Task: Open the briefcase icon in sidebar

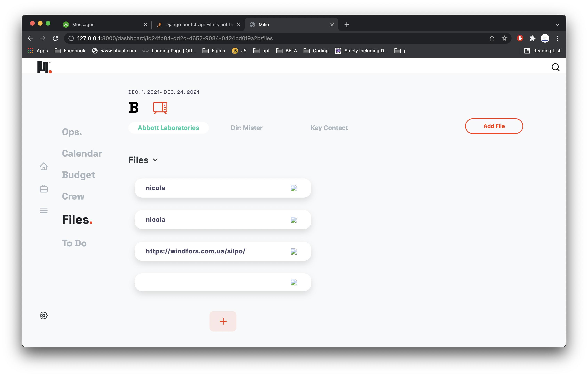Action: (x=44, y=189)
